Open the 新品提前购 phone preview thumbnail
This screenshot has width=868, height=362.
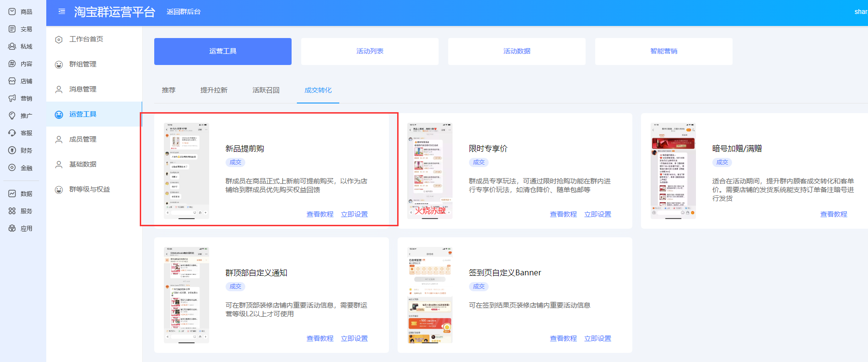(187, 171)
